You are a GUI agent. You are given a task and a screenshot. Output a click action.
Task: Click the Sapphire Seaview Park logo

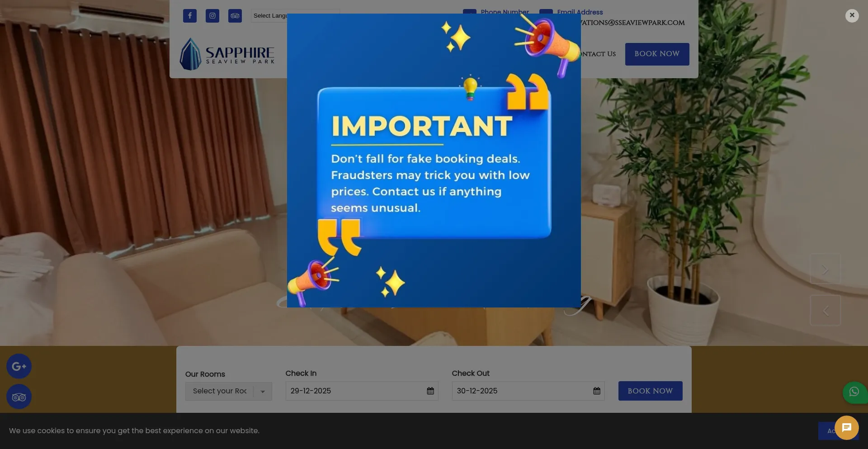click(x=227, y=54)
